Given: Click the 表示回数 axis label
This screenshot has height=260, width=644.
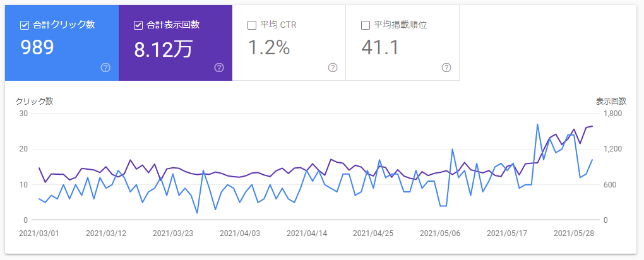Looking at the screenshot, I should [x=611, y=102].
